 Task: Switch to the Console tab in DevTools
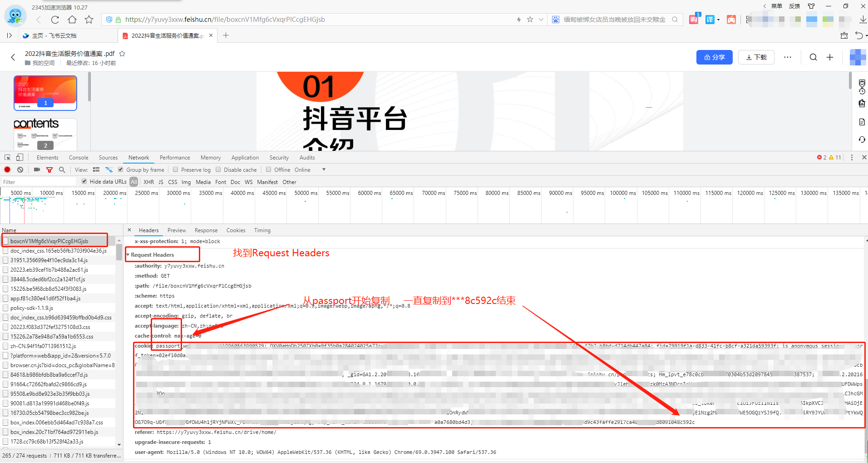pos(79,158)
